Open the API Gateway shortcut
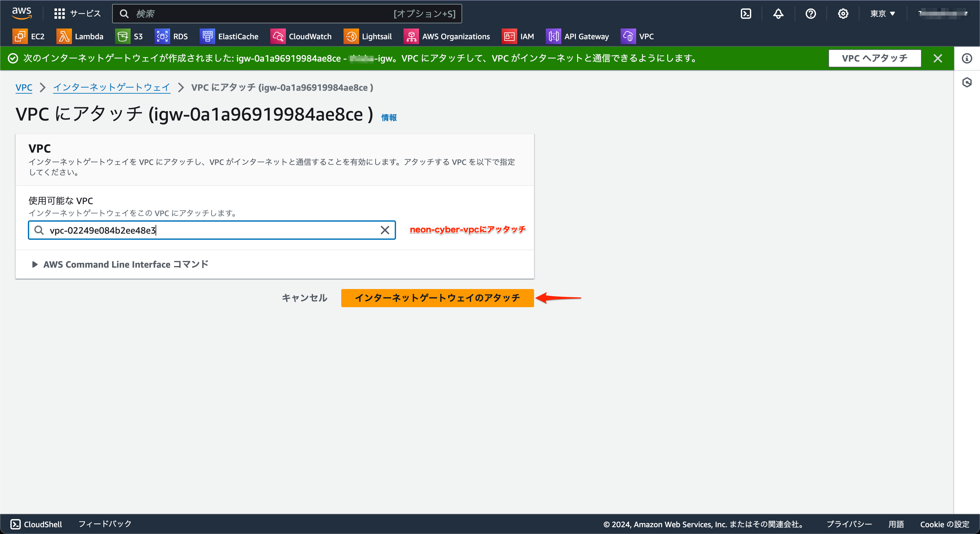The width and height of the screenshot is (980, 534). (577, 37)
